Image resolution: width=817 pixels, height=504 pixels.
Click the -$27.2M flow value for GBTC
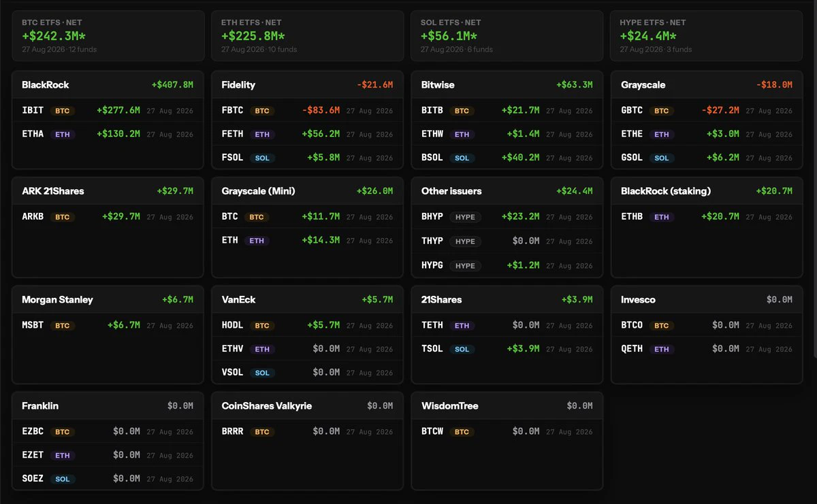(720, 110)
